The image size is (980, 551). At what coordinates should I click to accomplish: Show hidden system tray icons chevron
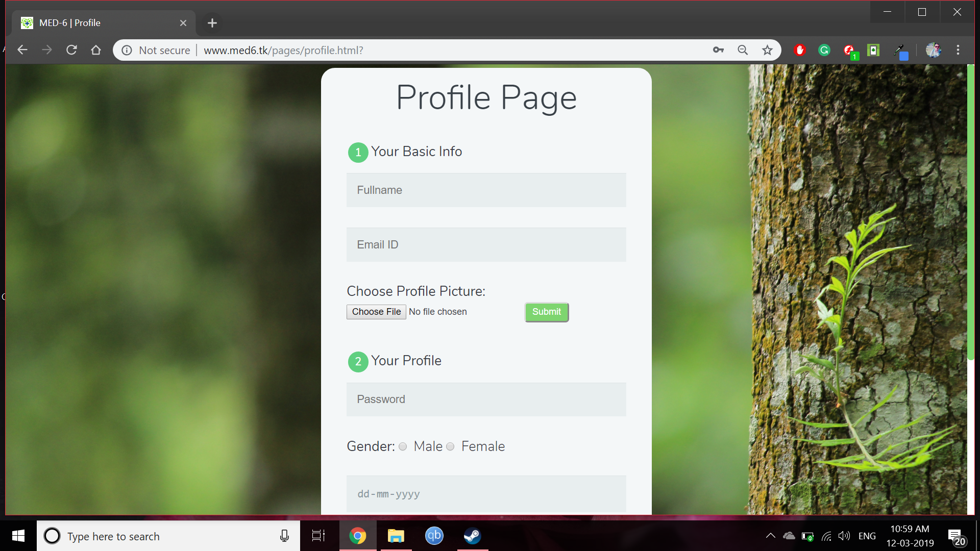771,536
